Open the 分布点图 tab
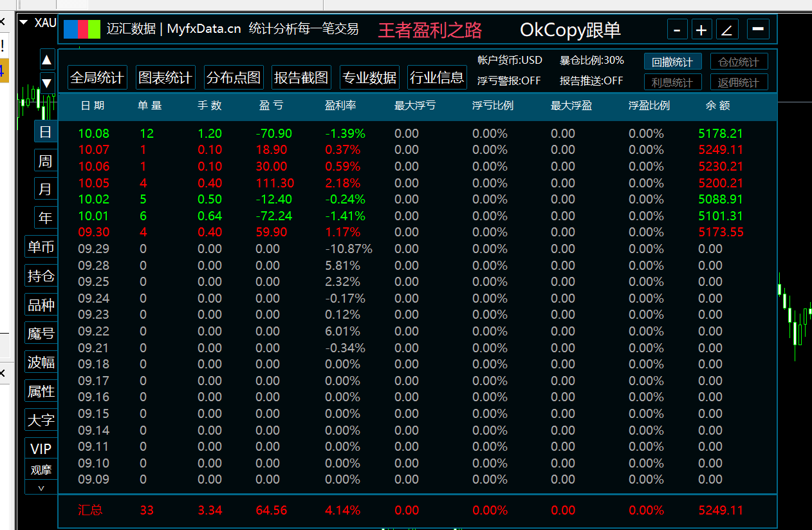Screen dimensions: 812x530 point(234,78)
